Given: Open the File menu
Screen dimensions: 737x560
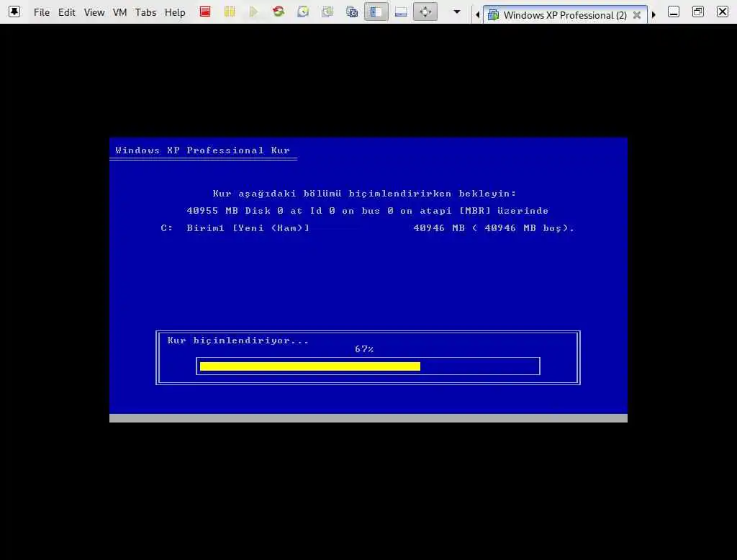Looking at the screenshot, I should (x=41, y=12).
